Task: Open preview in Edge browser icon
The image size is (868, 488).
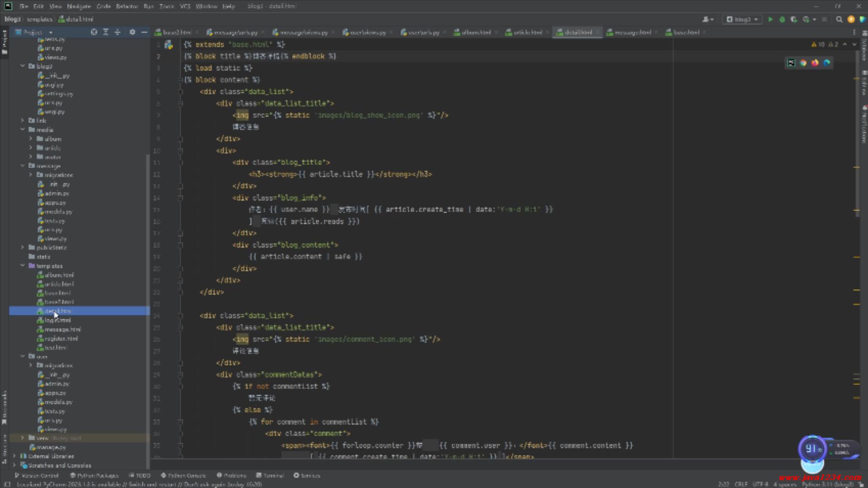Action: [x=827, y=63]
